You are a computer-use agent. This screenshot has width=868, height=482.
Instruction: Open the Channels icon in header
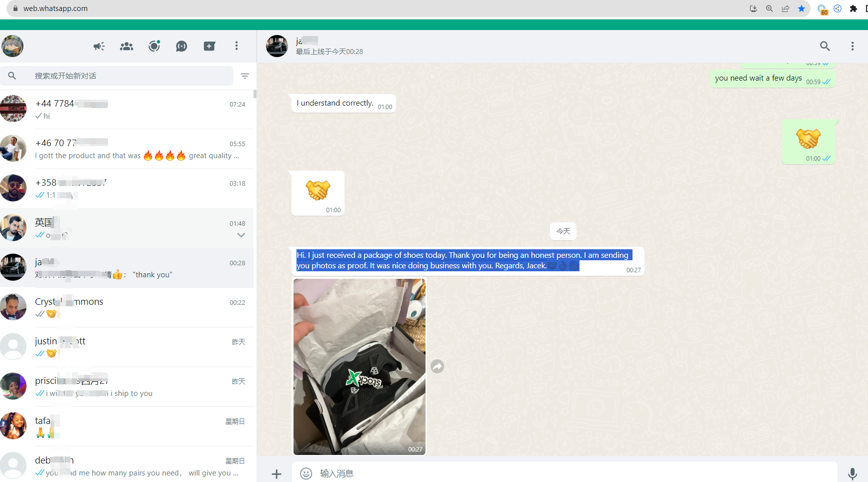(181, 47)
